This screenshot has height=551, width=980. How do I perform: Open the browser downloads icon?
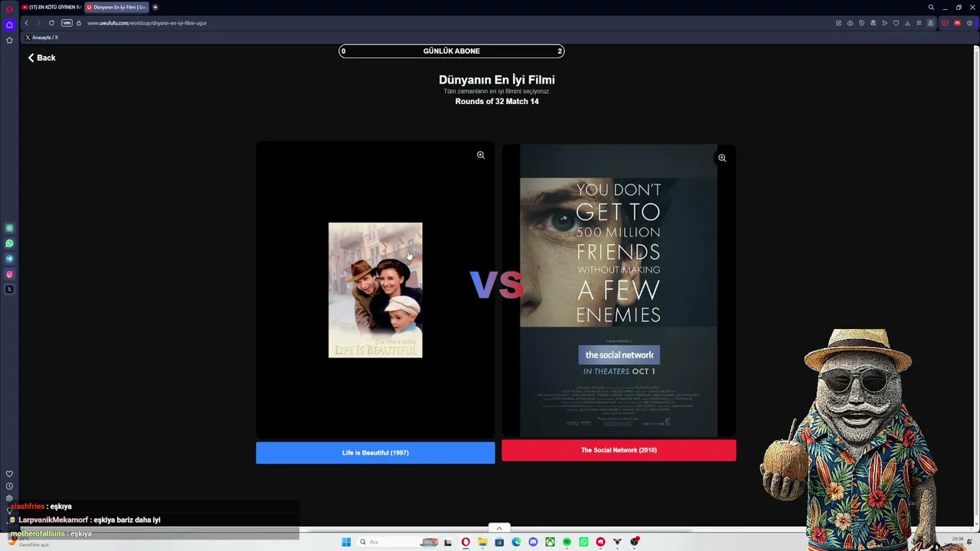click(x=907, y=23)
